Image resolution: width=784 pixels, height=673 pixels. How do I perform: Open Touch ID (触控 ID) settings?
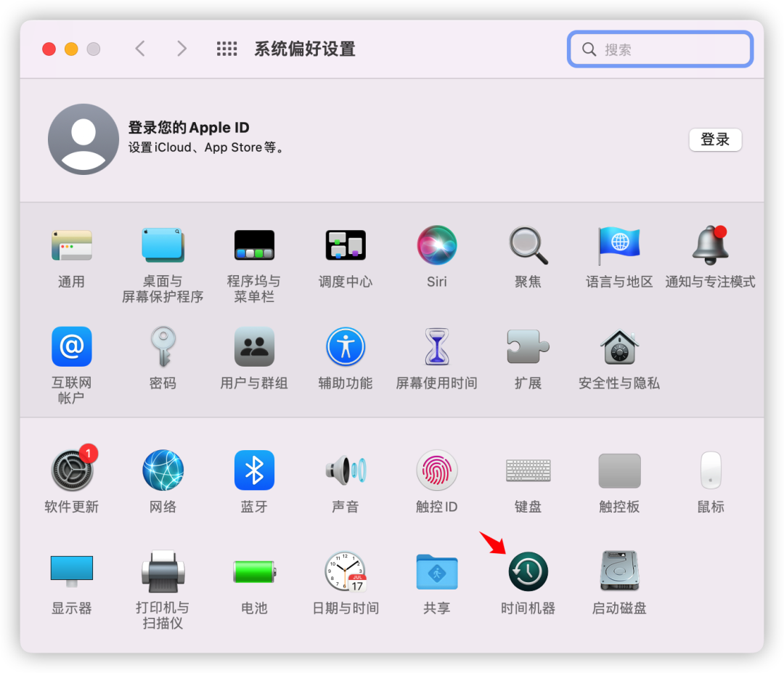point(436,470)
